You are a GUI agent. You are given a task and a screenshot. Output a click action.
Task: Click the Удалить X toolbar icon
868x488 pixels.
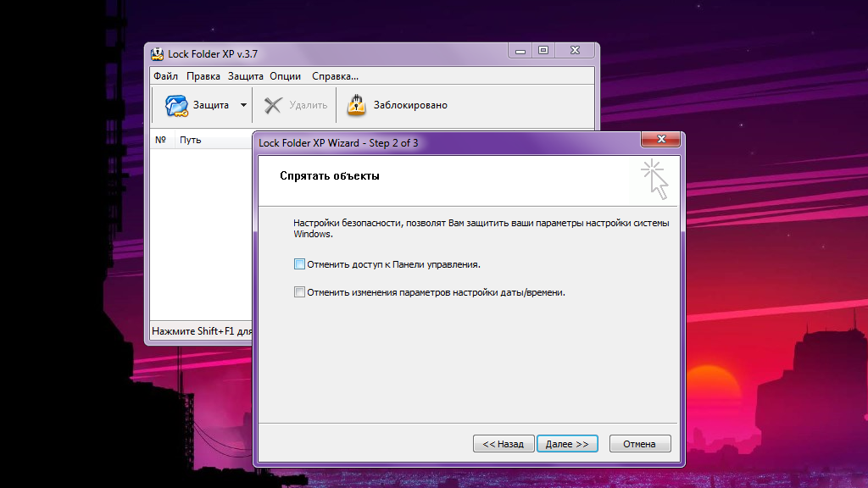272,105
